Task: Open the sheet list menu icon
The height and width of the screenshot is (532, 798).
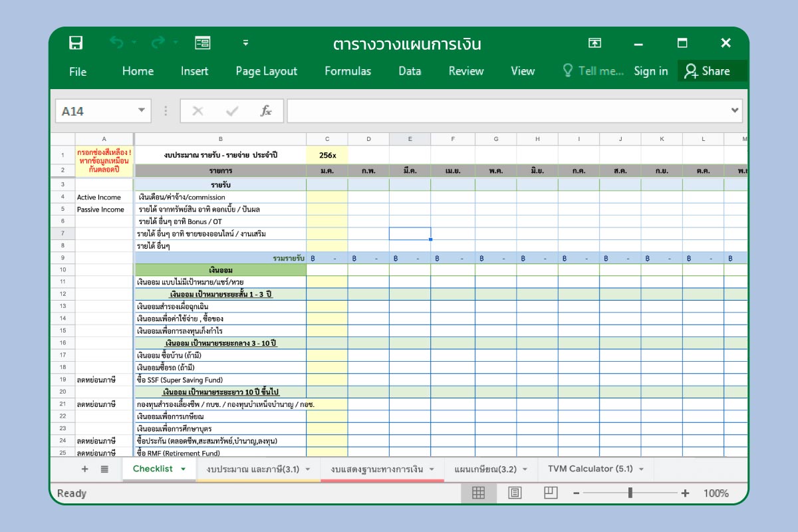Action: pyautogui.click(x=104, y=469)
